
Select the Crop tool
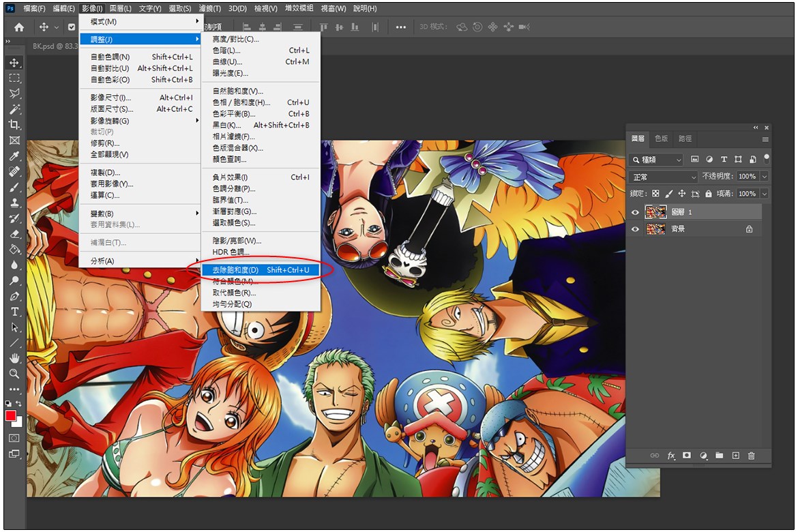[14, 125]
